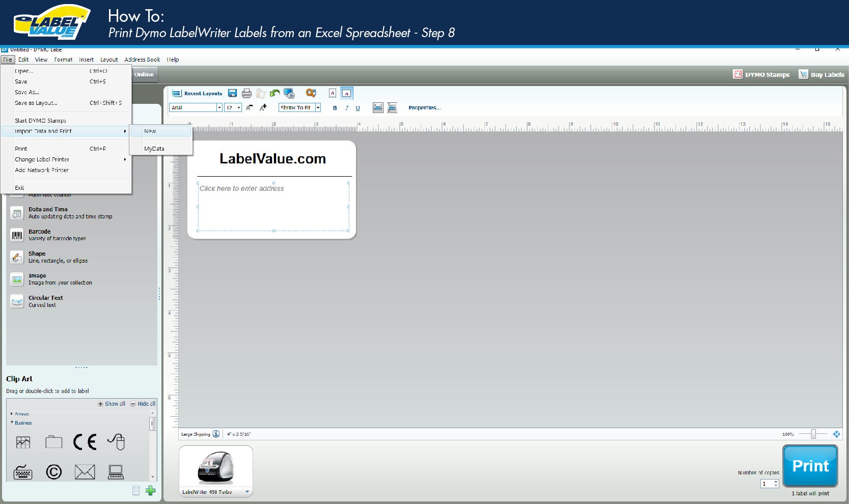
Task: Open the Insert menu
Action: click(86, 60)
